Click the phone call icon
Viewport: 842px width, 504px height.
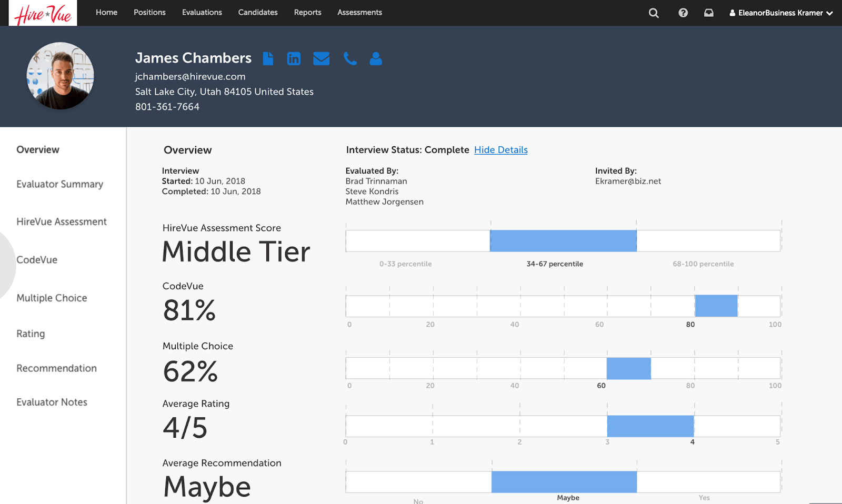pos(350,58)
